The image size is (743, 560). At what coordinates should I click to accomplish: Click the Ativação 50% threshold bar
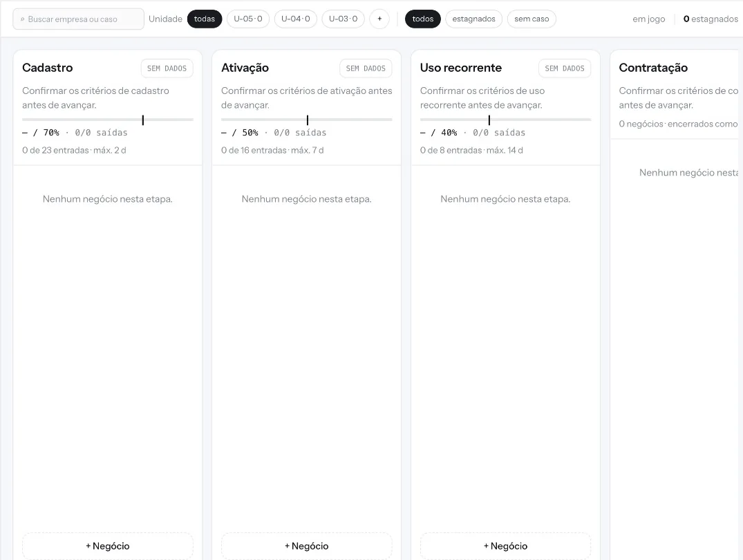click(307, 120)
